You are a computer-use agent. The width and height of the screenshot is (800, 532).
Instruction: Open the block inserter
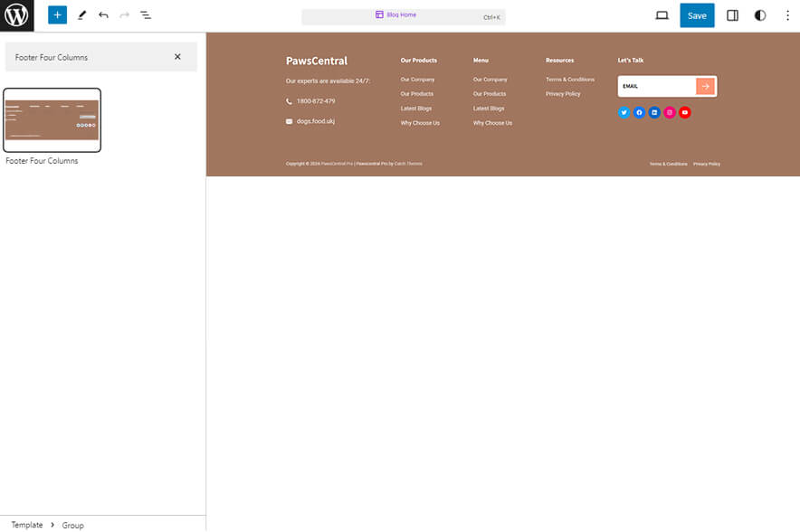(56, 15)
